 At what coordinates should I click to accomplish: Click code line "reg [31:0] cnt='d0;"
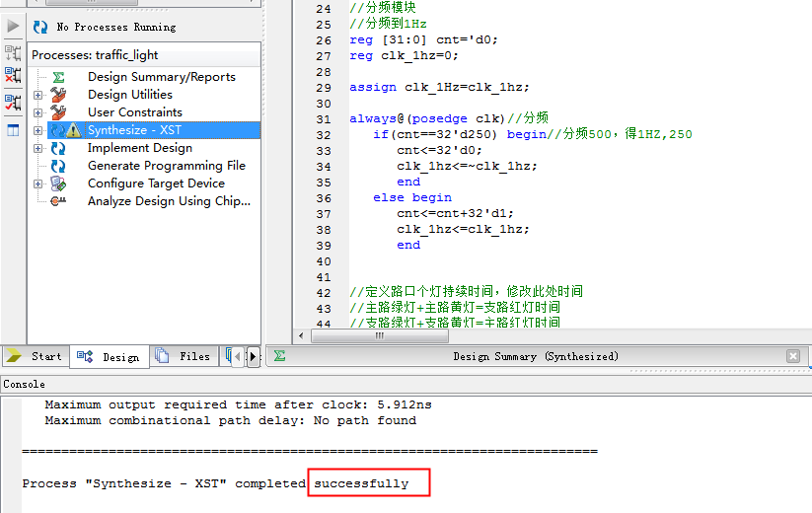coord(423,39)
